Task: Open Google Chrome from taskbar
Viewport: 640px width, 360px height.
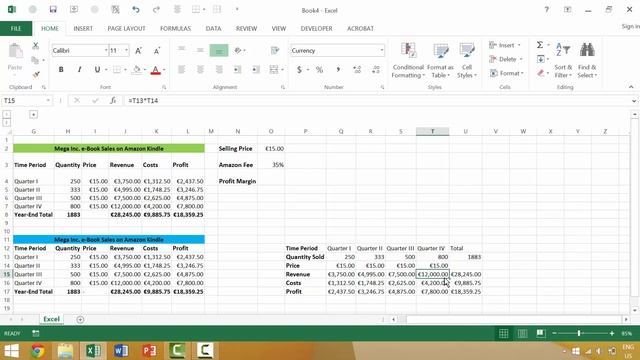Action: coord(38,351)
